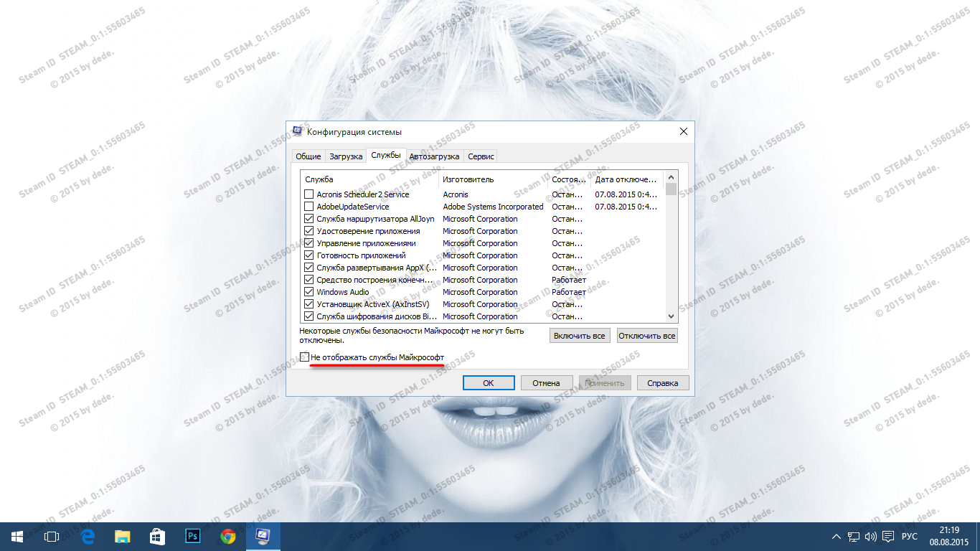Sort by the Служба column header

coord(369,179)
